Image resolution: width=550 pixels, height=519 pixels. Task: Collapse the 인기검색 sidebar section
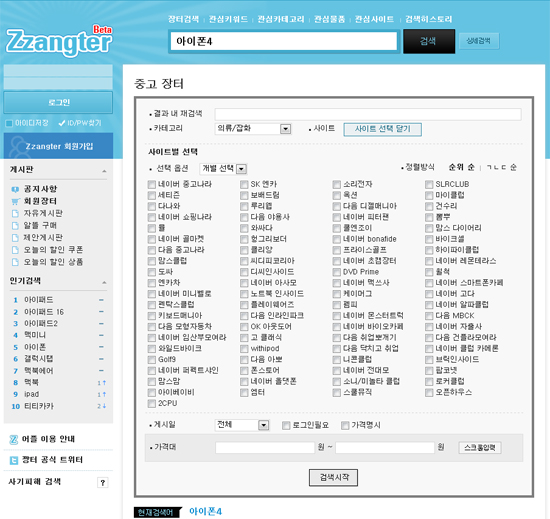[x=104, y=282]
